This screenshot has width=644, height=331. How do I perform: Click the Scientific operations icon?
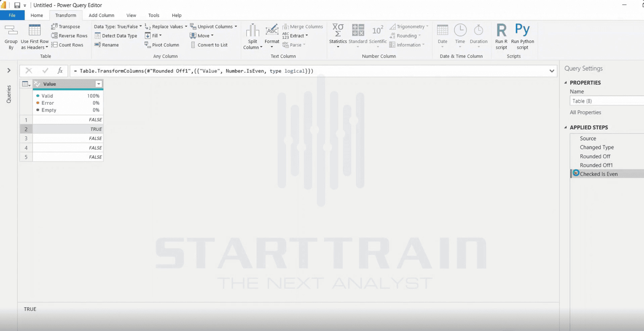point(378,30)
